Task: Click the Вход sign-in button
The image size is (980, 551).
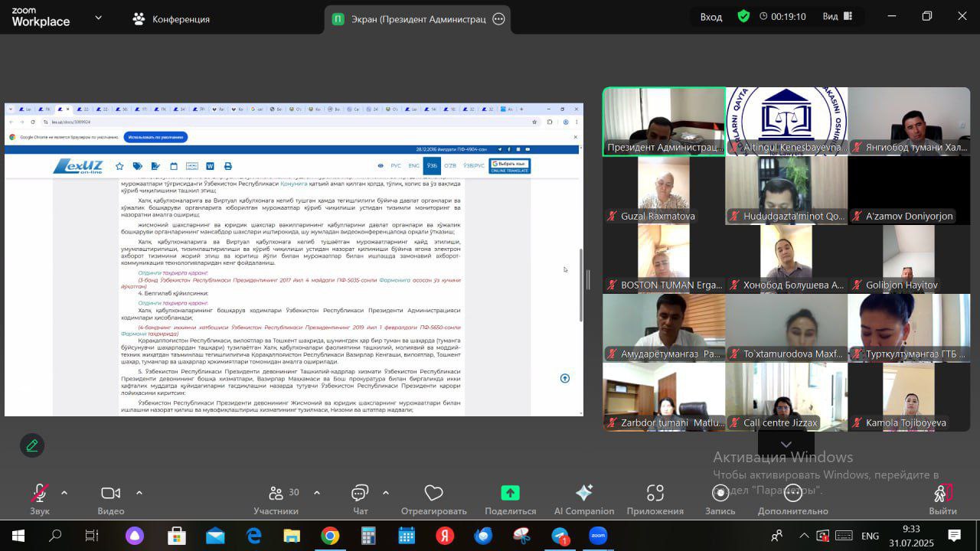Action: coord(710,17)
